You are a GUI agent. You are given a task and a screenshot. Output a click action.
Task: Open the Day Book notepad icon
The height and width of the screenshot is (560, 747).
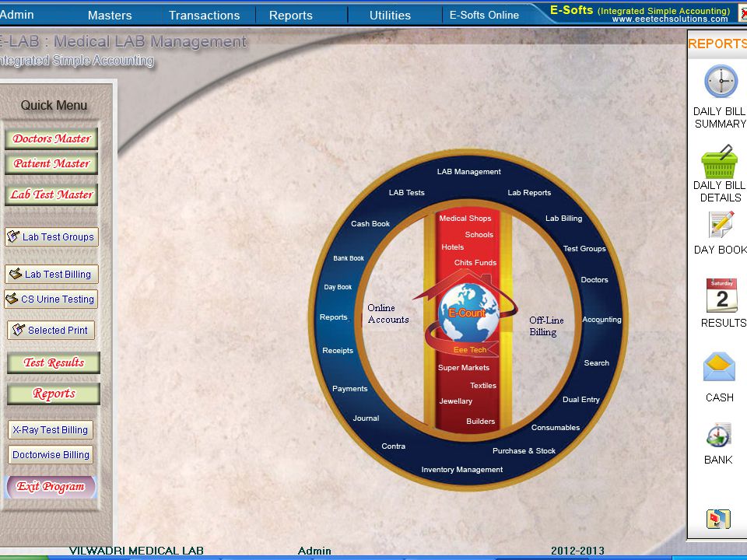[721, 224]
